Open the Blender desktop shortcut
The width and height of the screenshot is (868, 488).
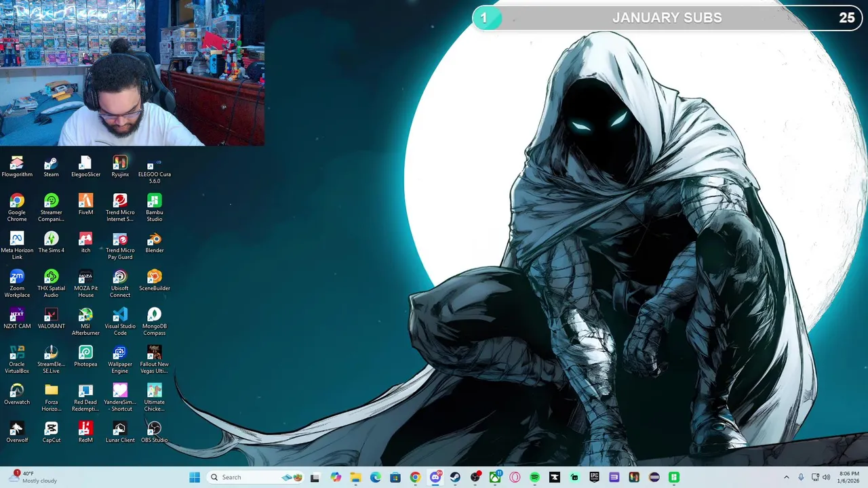click(x=154, y=243)
